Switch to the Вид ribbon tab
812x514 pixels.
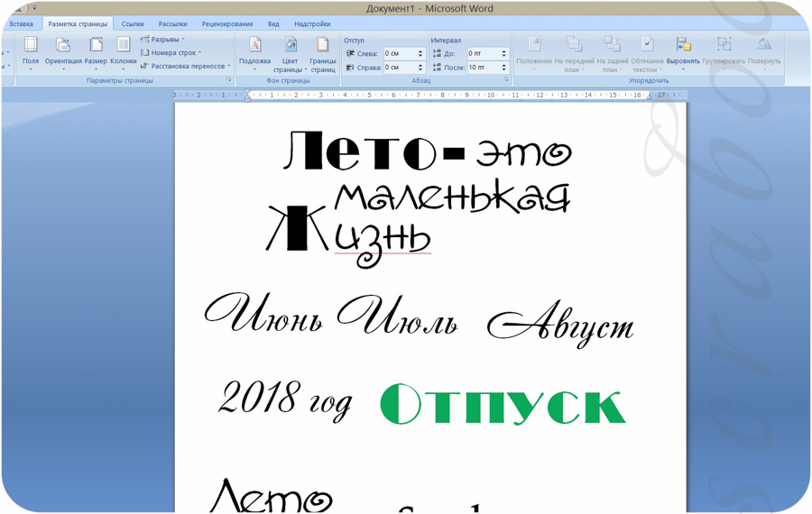point(273,24)
